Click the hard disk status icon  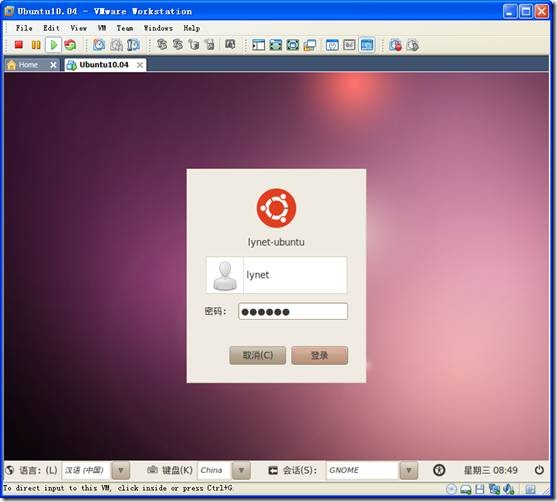pos(466,489)
